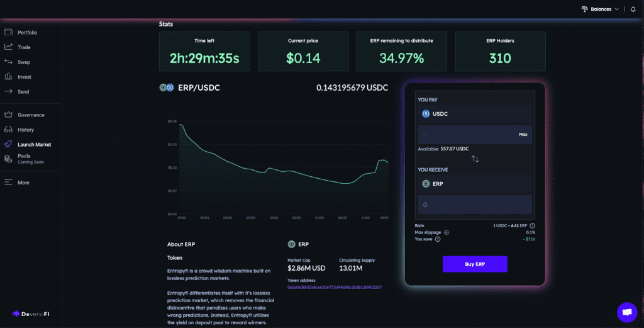Click the Swap arrows icon in sidebar

click(x=8, y=62)
